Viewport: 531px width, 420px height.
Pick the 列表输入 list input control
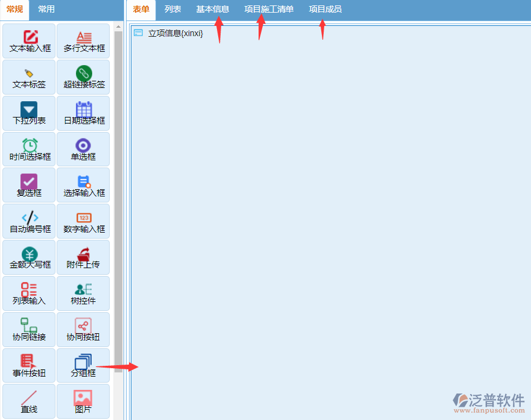click(x=29, y=293)
